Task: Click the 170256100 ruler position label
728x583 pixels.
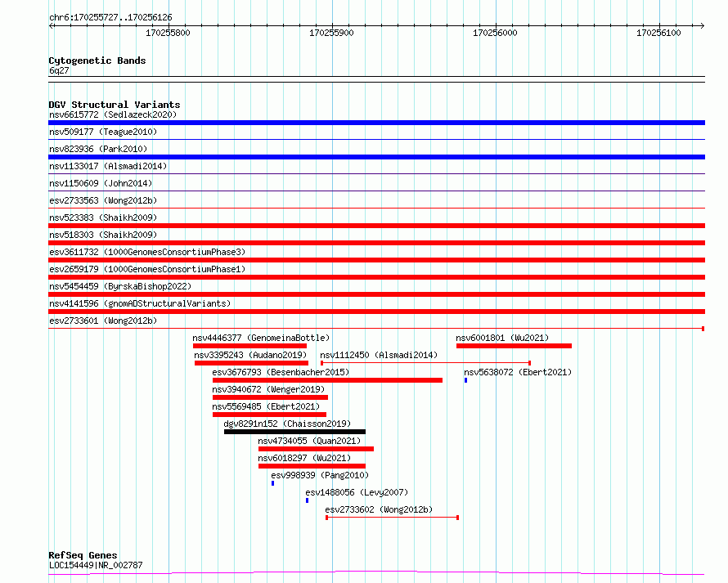Action: [658, 33]
